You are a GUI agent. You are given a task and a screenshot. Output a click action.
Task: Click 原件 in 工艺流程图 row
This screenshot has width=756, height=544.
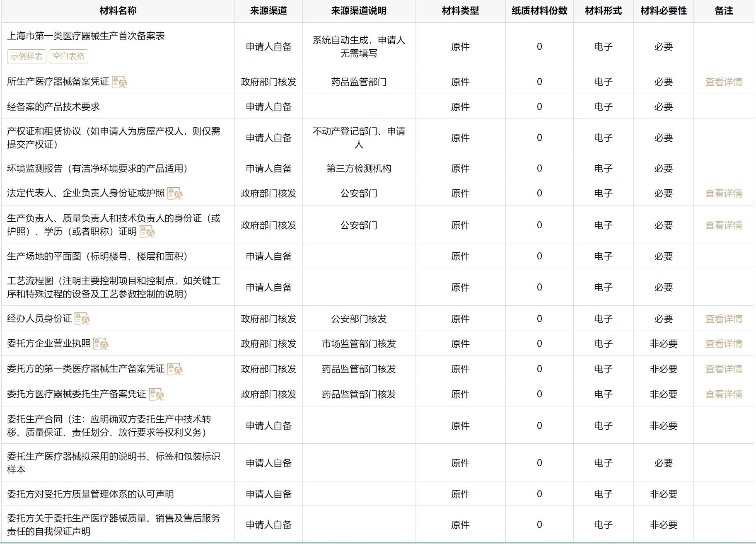460,288
